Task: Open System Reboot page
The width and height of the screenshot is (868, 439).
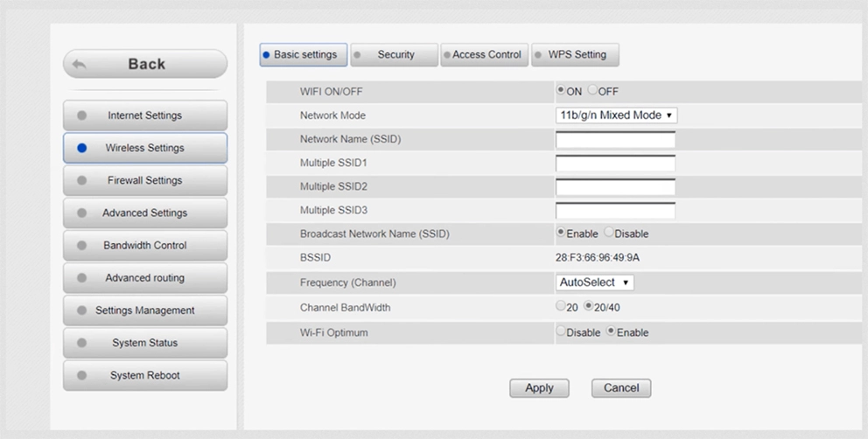Action: pos(145,375)
